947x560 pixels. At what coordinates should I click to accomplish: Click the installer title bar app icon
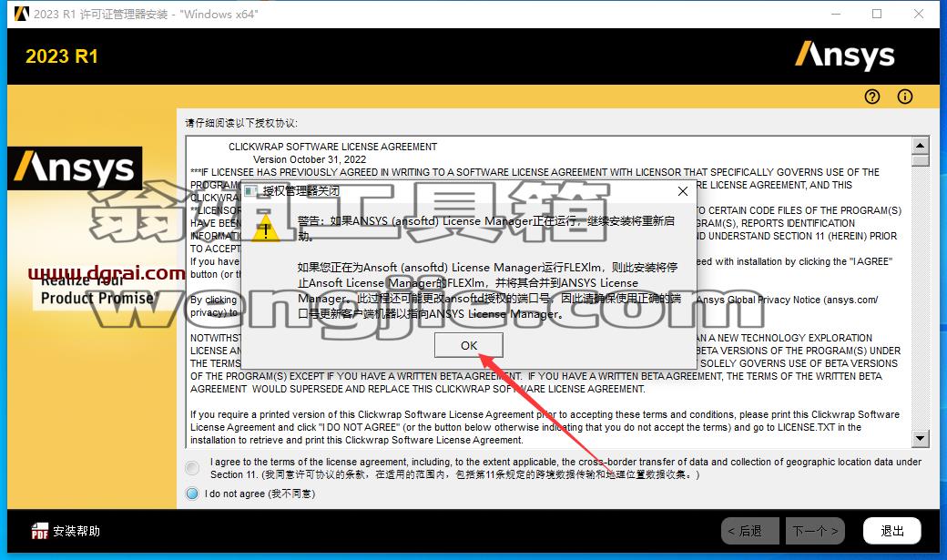[x=22, y=14]
